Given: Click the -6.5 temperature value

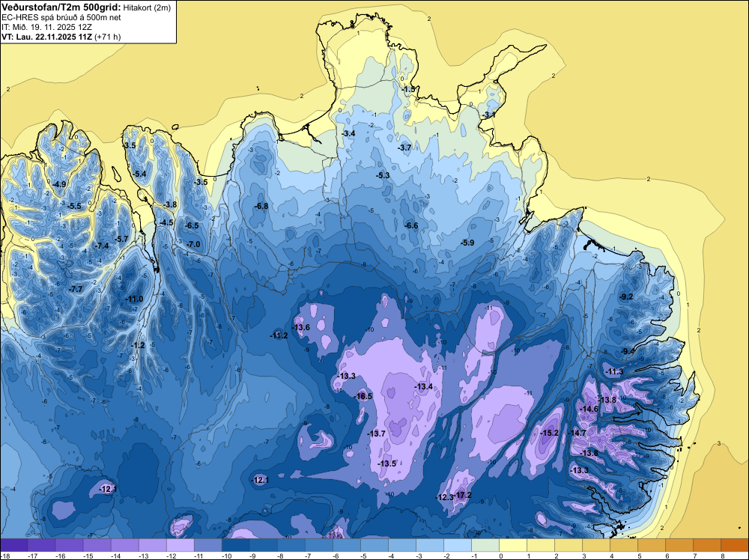Looking at the screenshot, I should pyautogui.click(x=192, y=225).
